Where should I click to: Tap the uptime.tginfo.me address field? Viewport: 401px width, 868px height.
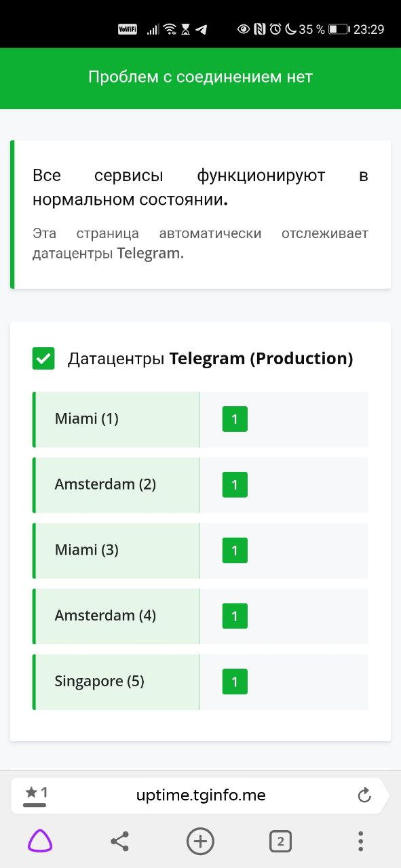tap(201, 795)
